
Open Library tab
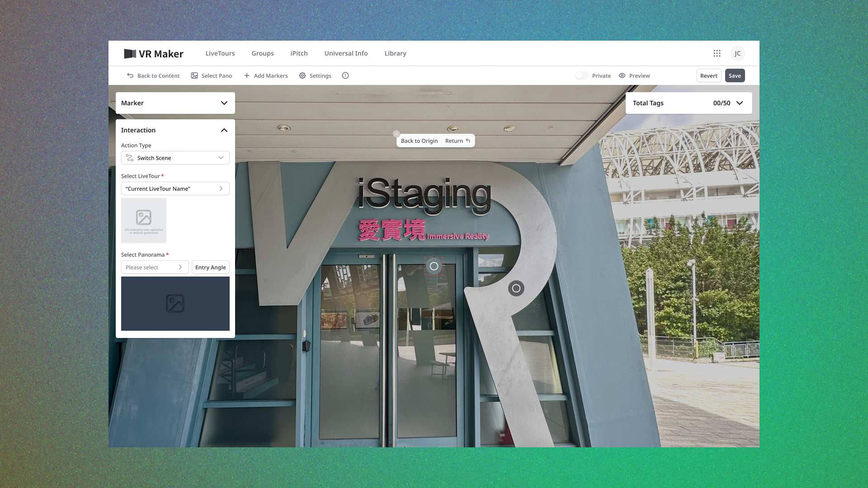point(395,53)
